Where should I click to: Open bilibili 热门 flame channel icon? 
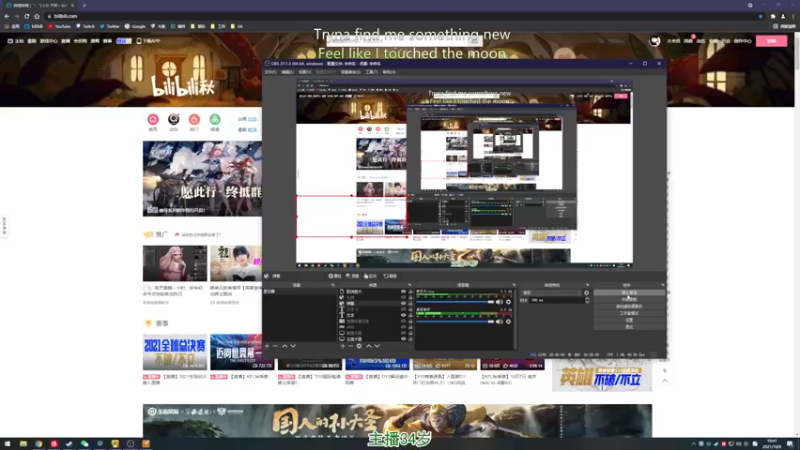(194, 119)
